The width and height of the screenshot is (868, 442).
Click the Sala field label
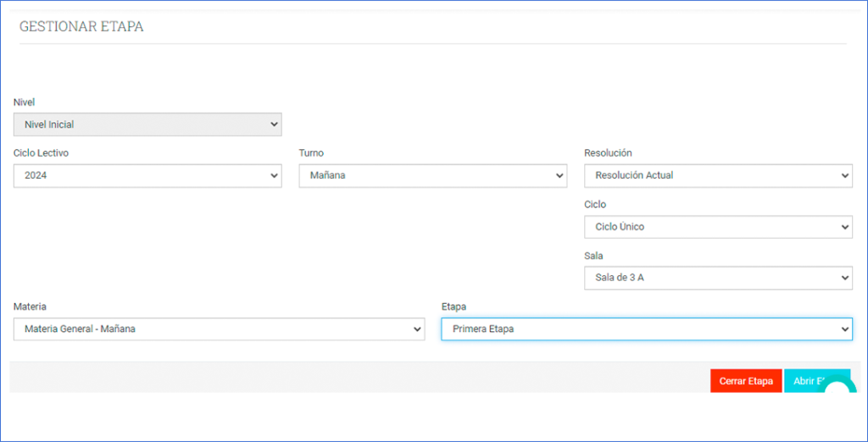click(x=593, y=256)
